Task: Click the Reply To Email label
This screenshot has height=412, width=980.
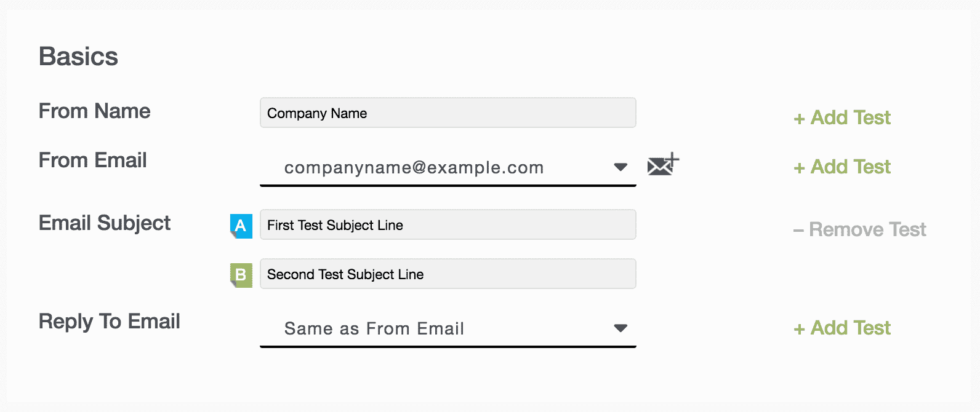Action: [109, 322]
